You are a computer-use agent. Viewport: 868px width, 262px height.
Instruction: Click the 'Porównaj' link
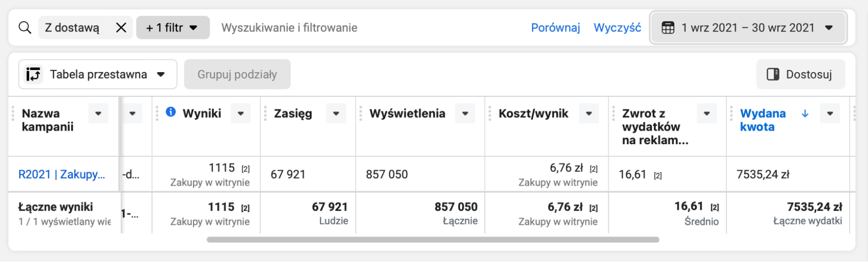(x=555, y=28)
